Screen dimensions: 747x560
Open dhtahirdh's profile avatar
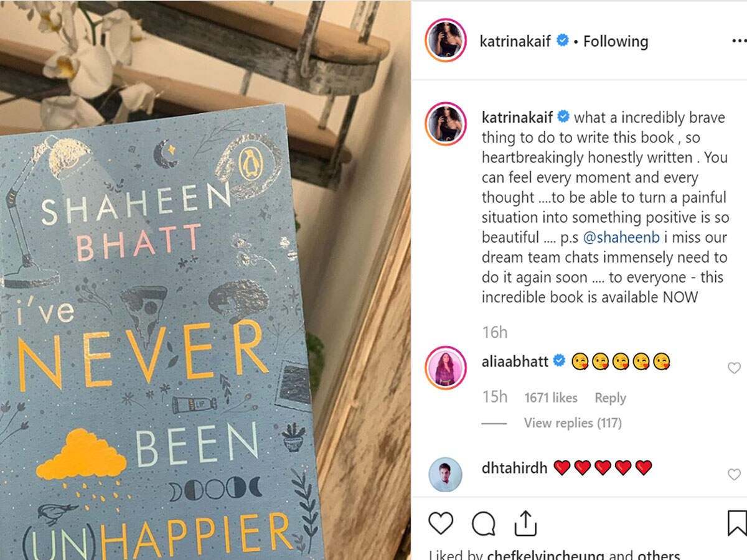[x=445, y=474]
